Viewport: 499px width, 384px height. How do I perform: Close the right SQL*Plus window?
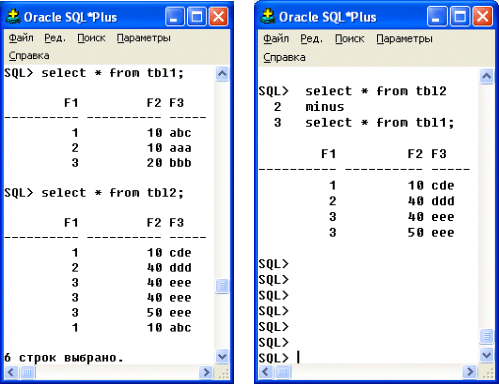pos(482,17)
